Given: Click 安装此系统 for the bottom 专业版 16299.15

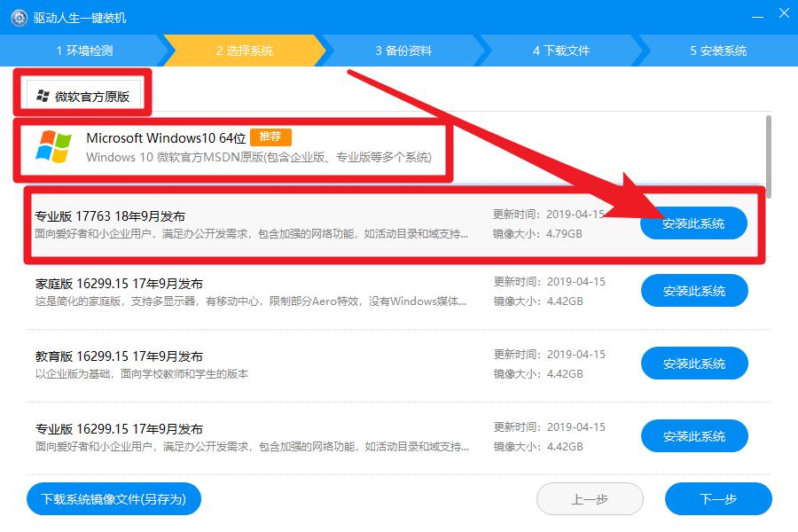Looking at the screenshot, I should pyautogui.click(x=694, y=435).
